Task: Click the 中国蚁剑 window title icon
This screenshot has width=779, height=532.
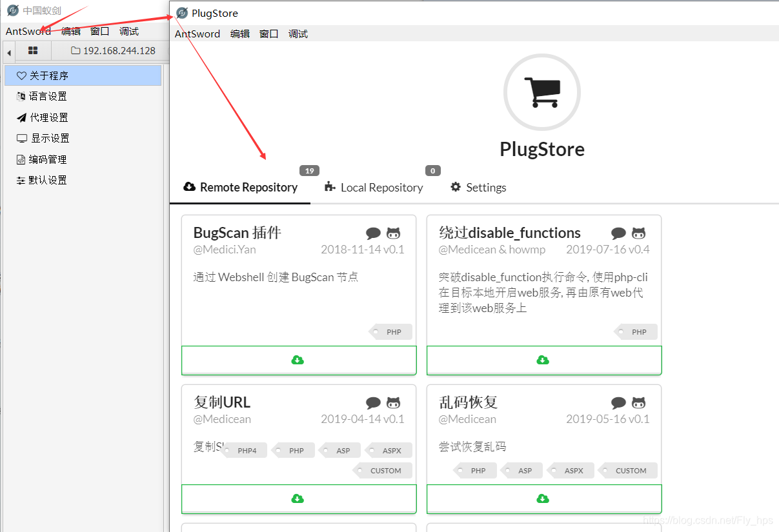Action: pyautogui.click(x=13, y=10)
